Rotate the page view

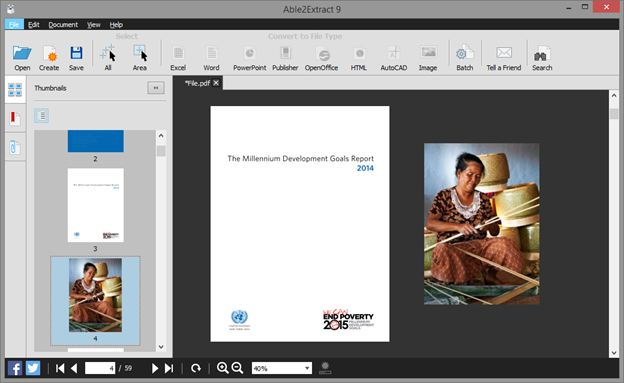pos(196,368)
